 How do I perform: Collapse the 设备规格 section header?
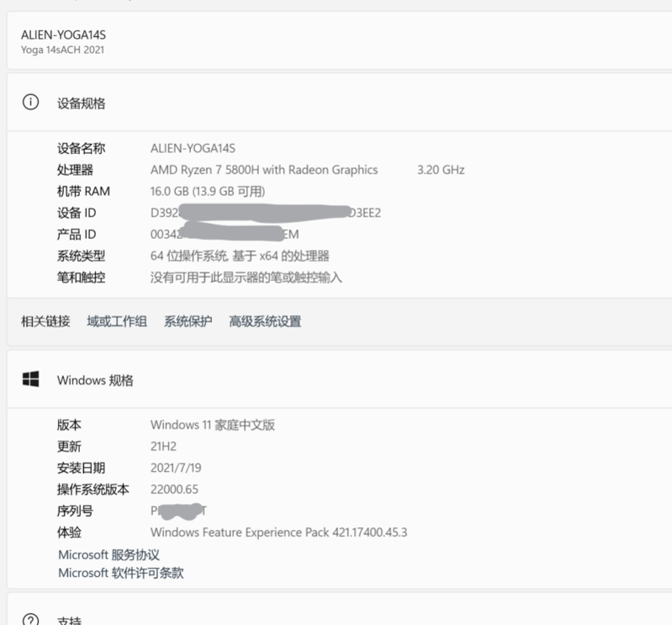point(336,103)
